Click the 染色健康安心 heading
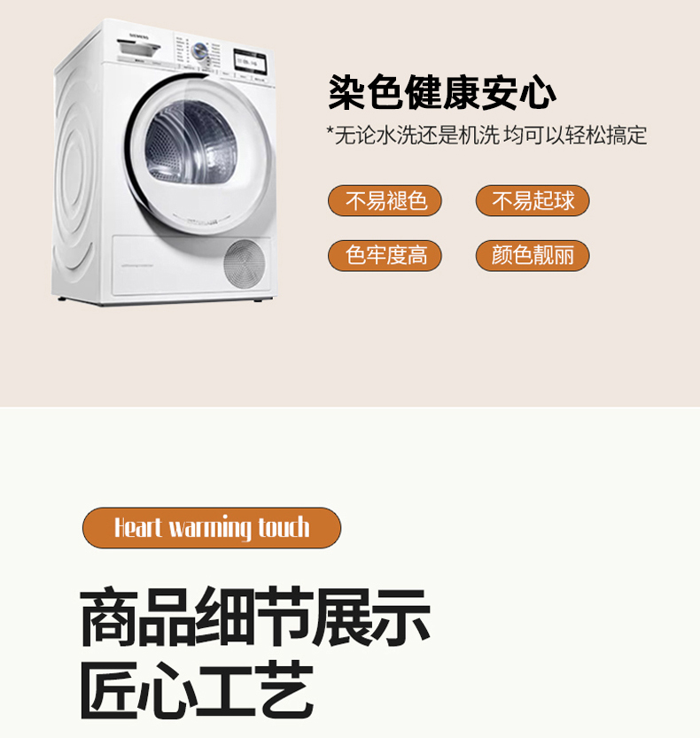Image resolution: width=700 pixels, height=738 pixels. point(442,92)
